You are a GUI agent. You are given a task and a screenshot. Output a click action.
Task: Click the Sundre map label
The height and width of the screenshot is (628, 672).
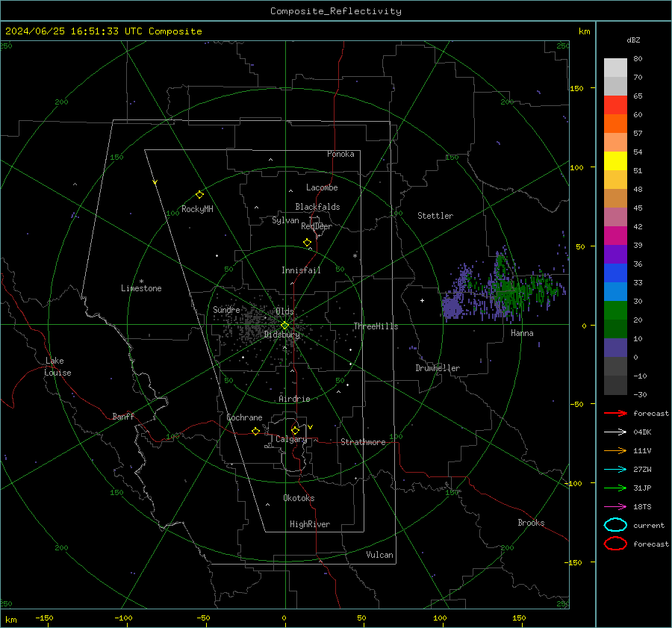[x=226, y=309]
